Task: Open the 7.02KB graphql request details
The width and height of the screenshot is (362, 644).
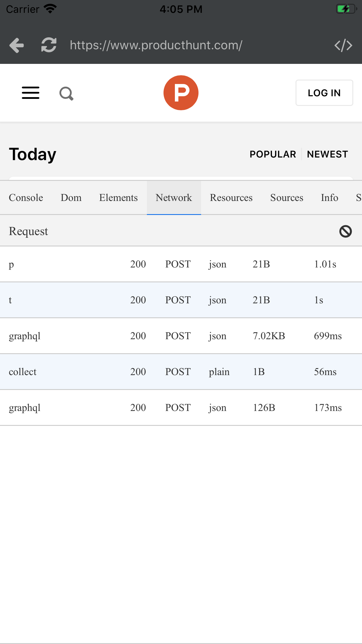Action: coord(181,336)
